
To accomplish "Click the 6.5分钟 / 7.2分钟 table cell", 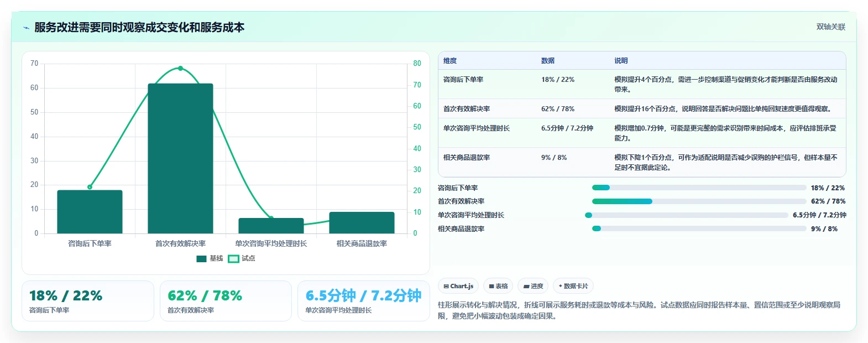I will pos(567,128).
